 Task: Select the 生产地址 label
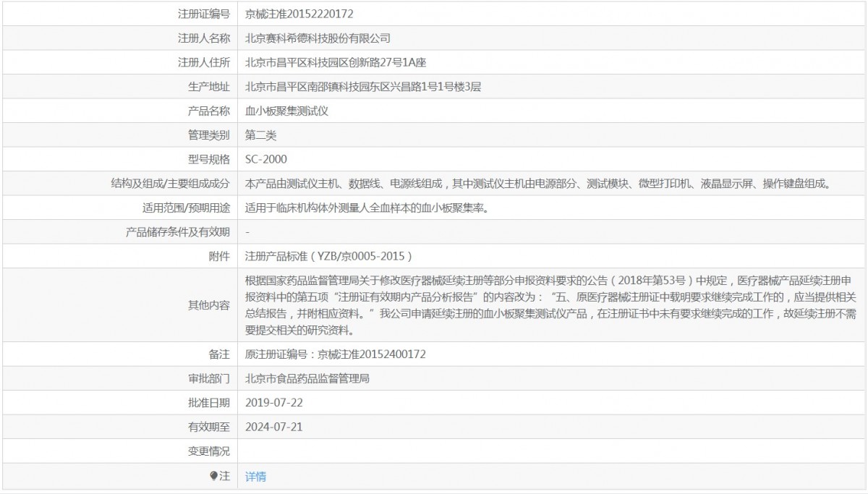pos(209,87)
